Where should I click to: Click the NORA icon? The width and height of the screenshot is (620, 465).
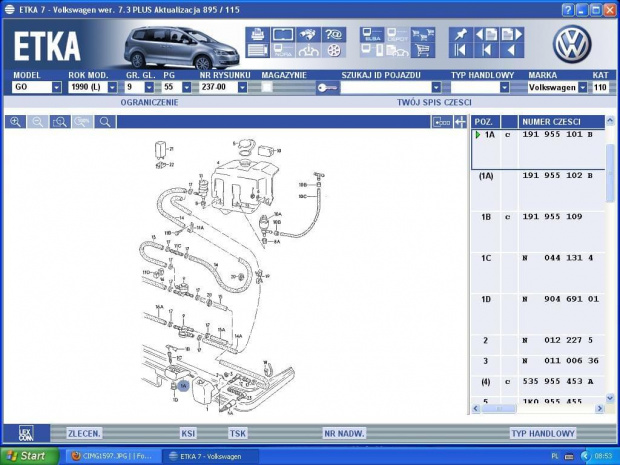coord(283,51)
